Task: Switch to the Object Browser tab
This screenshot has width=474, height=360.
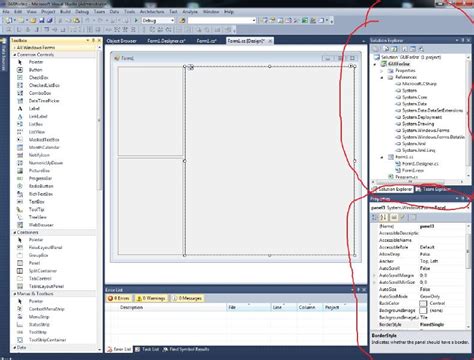Action: click(x=121, y=41)
